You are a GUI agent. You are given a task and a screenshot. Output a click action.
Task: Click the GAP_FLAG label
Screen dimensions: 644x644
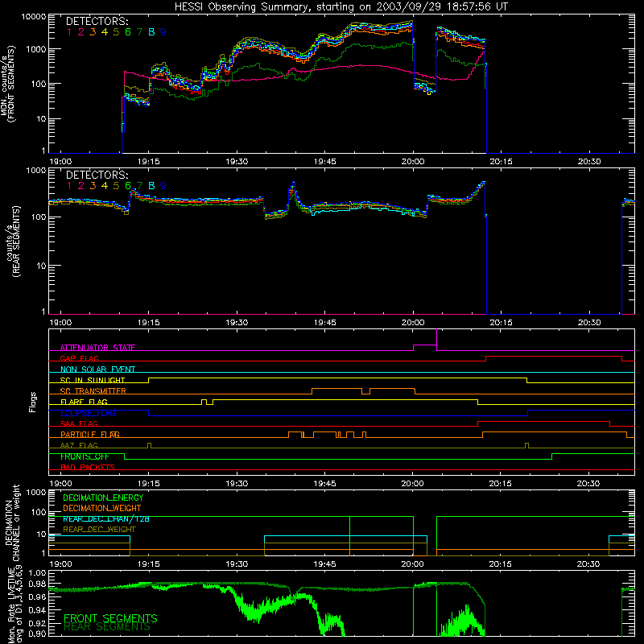click(79, 358)
